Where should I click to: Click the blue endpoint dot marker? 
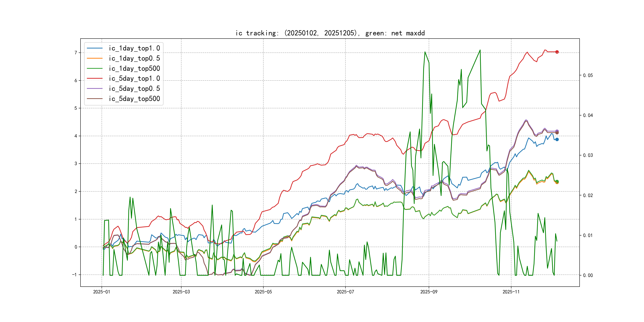coord(557,140)
